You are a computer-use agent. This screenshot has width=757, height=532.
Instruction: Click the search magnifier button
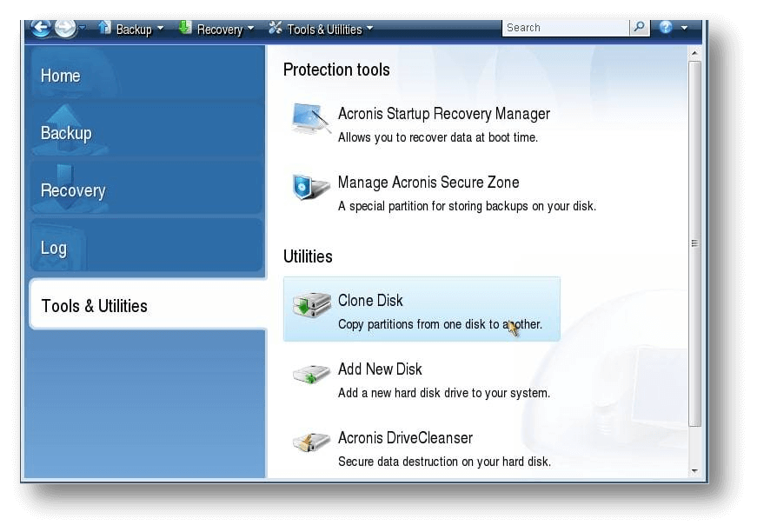point(640,28)
